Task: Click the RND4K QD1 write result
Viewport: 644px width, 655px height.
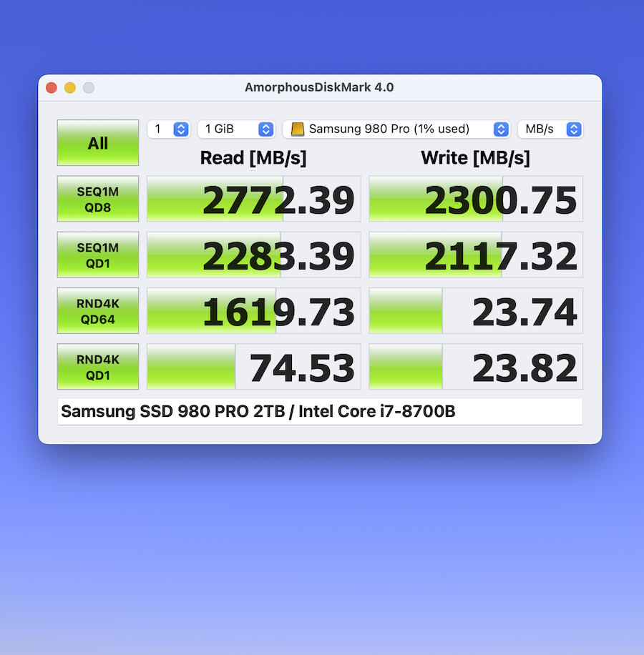Action: tap(475, 366)
